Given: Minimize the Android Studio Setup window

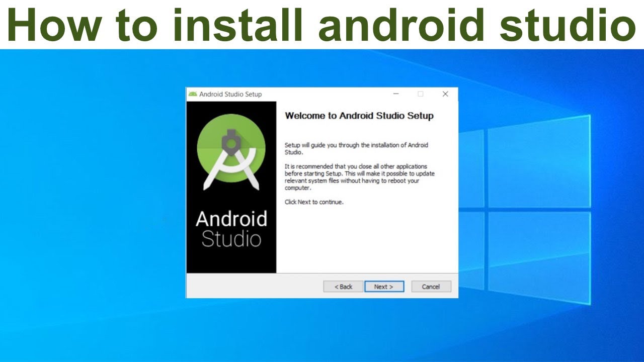Looking at the screenshot, I should pyautogui.click(x=396, y=94).
